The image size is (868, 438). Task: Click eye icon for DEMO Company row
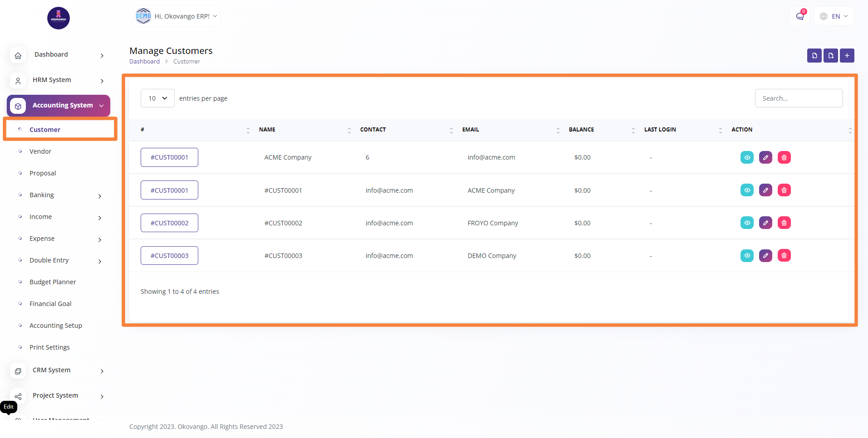(x=746, y=256)
